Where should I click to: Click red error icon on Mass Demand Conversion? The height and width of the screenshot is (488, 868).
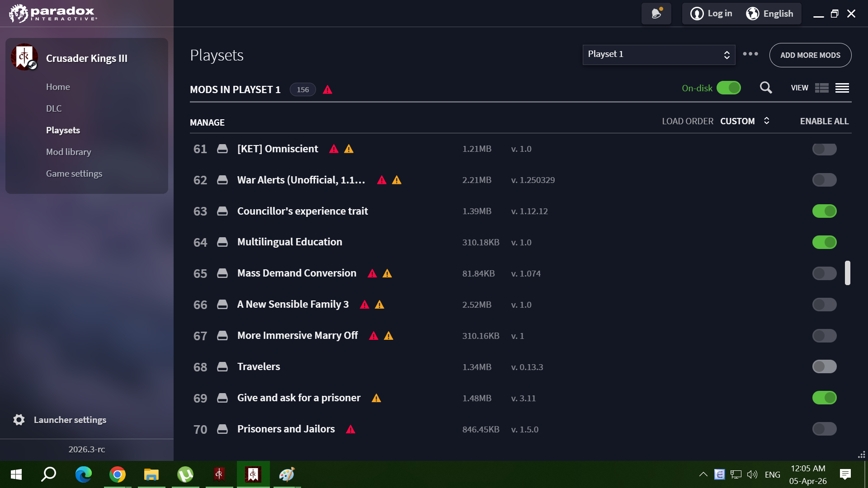[373, 273]
